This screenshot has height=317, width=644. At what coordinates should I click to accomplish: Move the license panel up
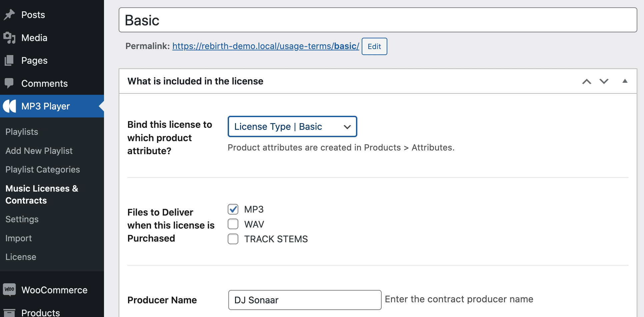(587, 81)
